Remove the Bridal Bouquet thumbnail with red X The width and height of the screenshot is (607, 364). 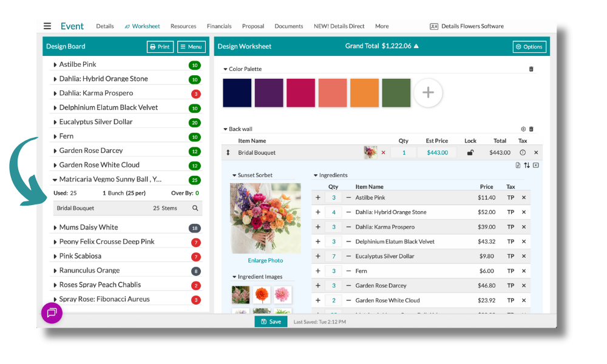pyautogui.click(x=383, y=153)
